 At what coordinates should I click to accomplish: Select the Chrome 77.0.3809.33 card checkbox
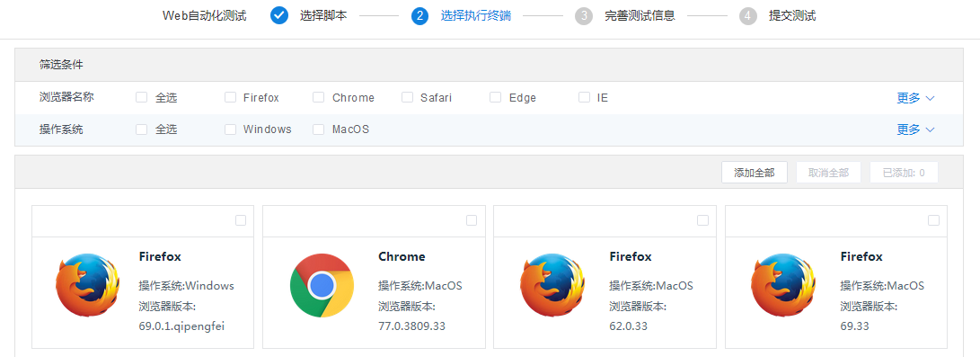coord(472,220)
